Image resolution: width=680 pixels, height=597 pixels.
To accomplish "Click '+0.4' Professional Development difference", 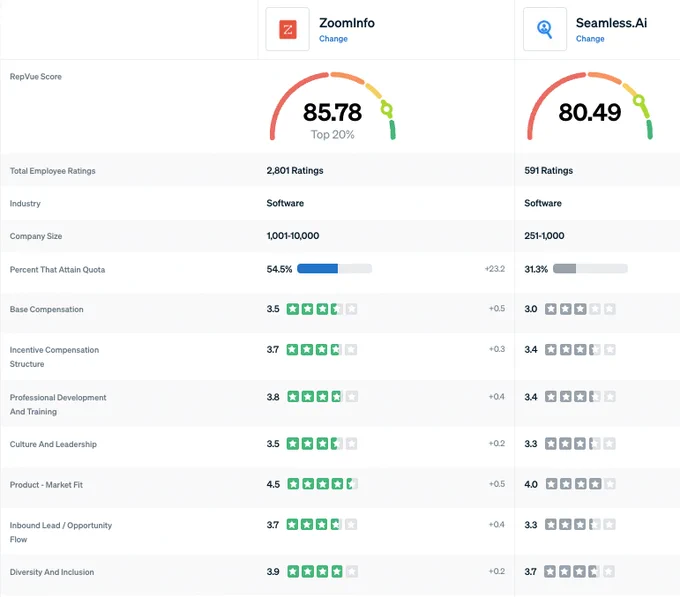I will click(497, 396).
